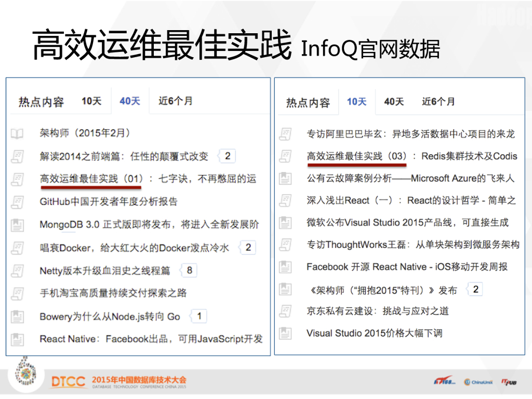Open 手机淘宝高质量持续交付探索之路 link
The width and height of the screenshot is (532, 399).
[x=113, y=293]
